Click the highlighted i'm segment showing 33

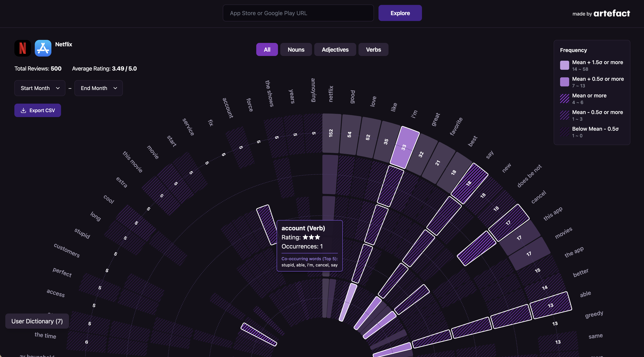click(x=404, y=147)
